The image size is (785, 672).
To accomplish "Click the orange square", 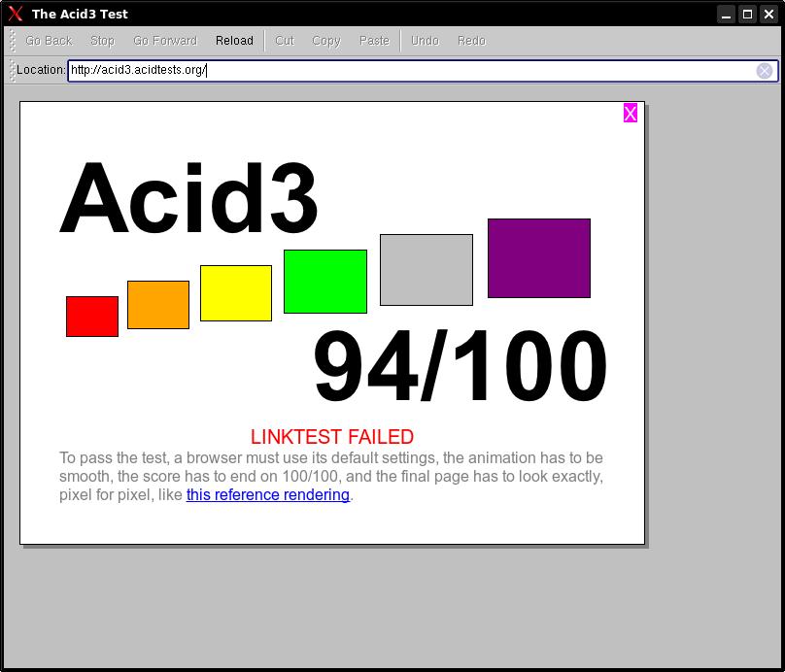I will (x=158, y=305).
